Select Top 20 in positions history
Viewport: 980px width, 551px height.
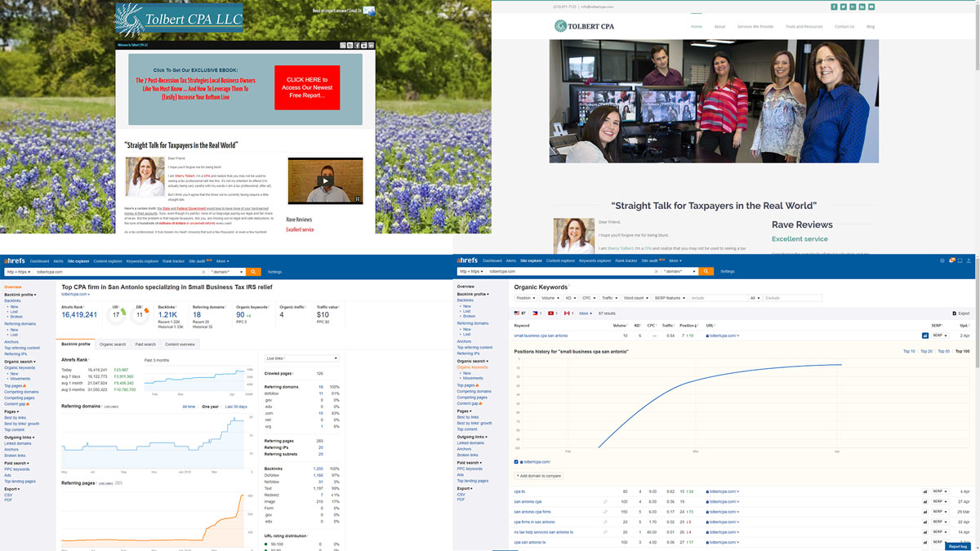click(926, 351)
